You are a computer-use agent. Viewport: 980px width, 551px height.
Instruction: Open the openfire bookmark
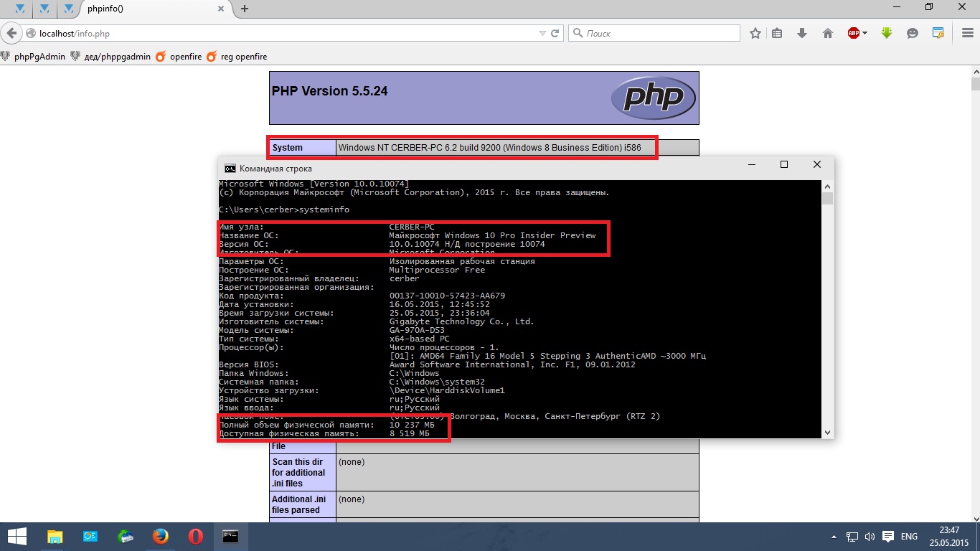[178, 56]
